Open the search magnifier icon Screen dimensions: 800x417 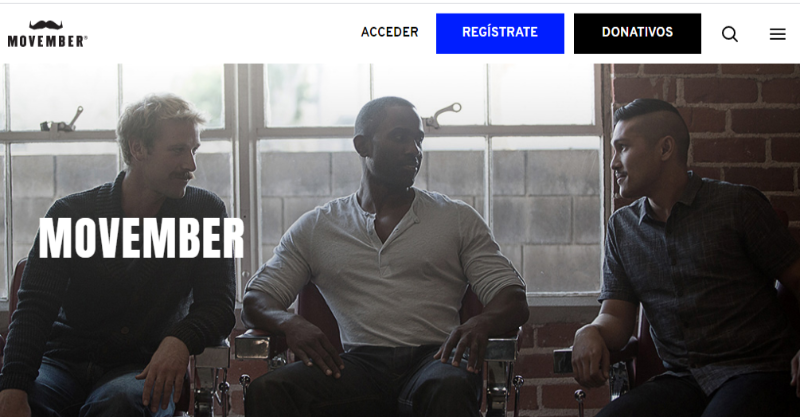(730, 34)
